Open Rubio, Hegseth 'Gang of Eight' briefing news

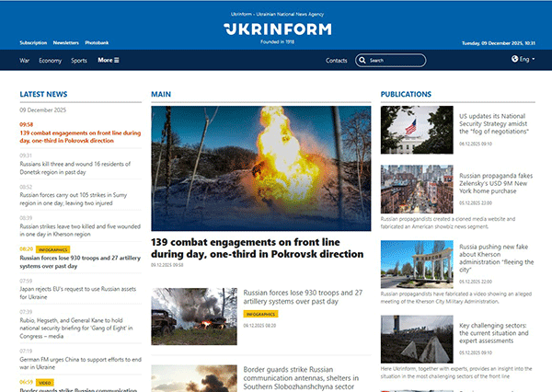point(76,328)
